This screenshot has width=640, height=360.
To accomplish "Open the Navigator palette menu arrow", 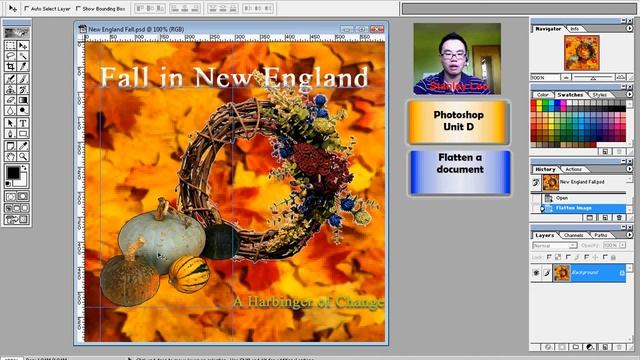I will 629,28.
